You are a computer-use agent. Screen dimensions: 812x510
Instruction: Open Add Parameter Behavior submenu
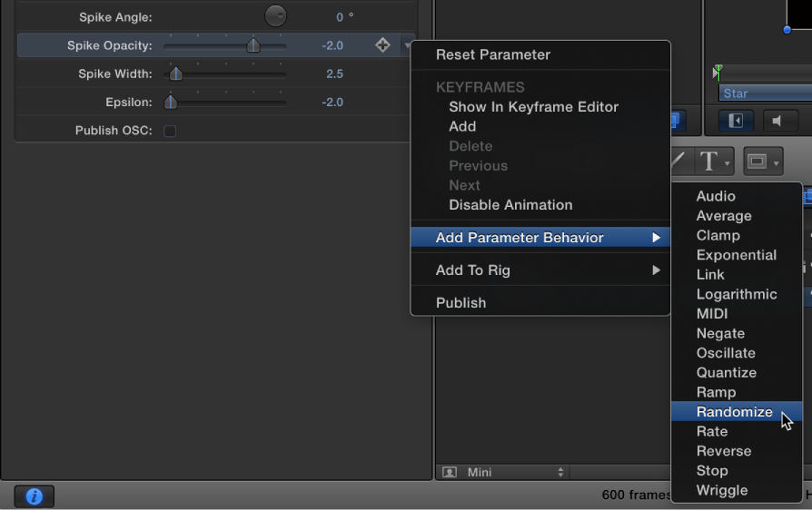pos(540,238)
